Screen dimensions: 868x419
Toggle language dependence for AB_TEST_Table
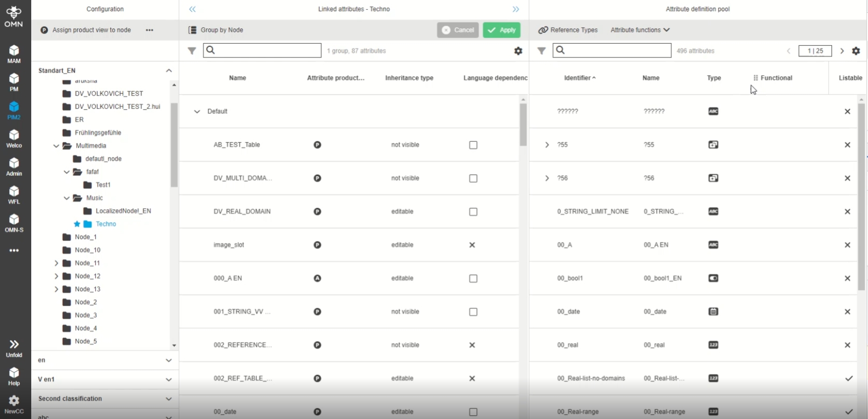473,145
